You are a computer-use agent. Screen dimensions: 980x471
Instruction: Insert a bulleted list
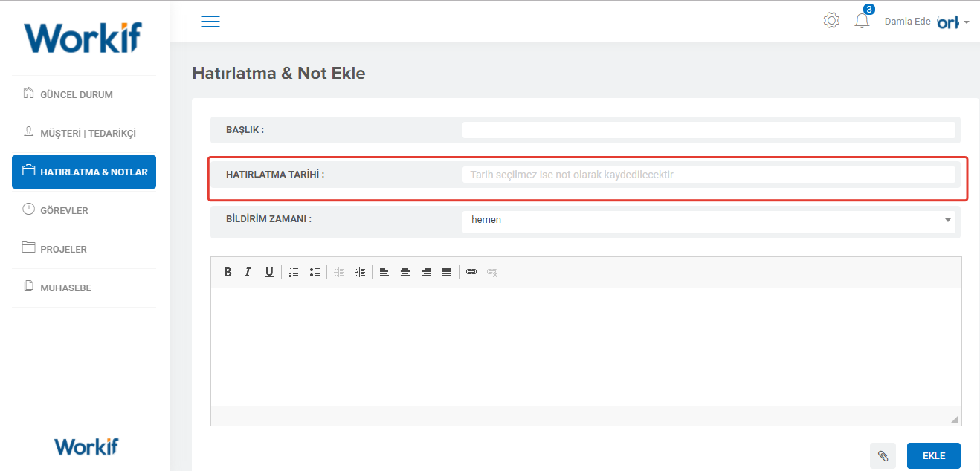pyautogui.click(x=315, y=272)
